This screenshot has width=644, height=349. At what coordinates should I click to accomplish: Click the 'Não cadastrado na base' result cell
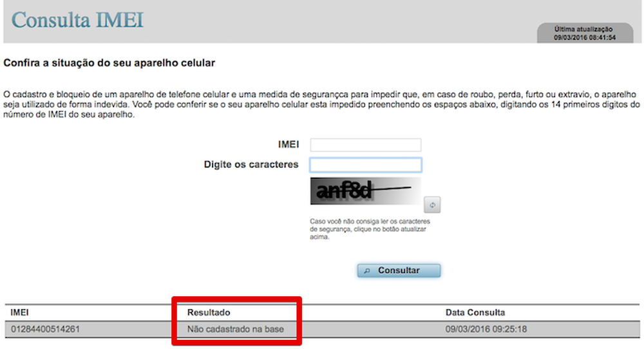tap(235, 329)
